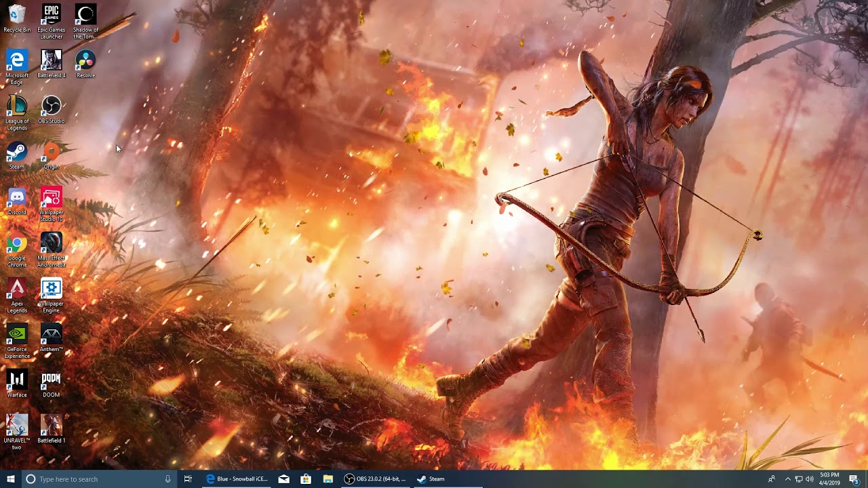The height and width of the screenshot is (488, 868).
Task: Select the Origin desktop shortcut
Action: click(51, 156)
